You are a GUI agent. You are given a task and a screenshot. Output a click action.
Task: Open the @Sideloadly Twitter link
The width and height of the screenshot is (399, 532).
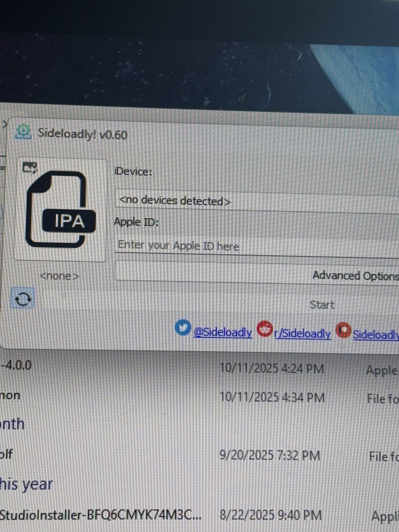pyautogui.click(x=223, y=333)
